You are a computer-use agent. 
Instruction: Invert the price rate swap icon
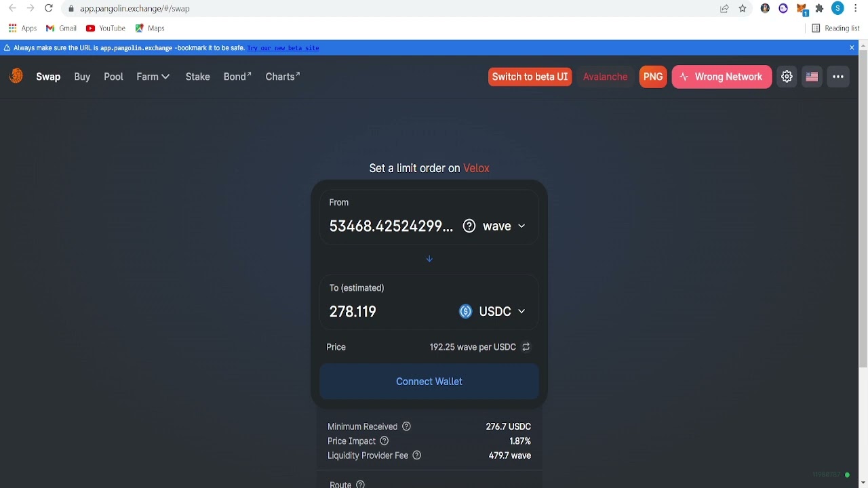pyautogui.click(x=526, y=347)
